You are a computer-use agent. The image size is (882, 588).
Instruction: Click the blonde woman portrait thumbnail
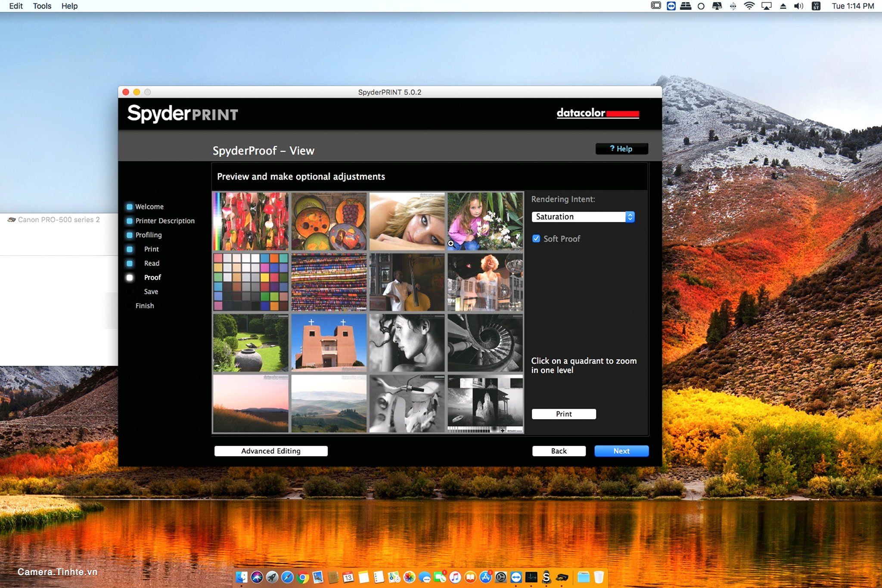(x=407, y=221)
